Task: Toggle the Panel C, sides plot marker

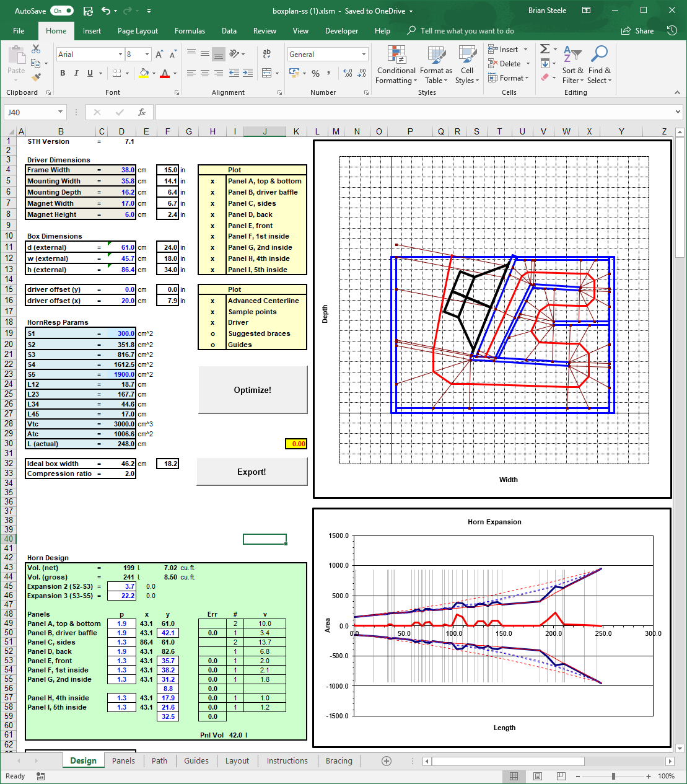Action: (x=212, y=203)
